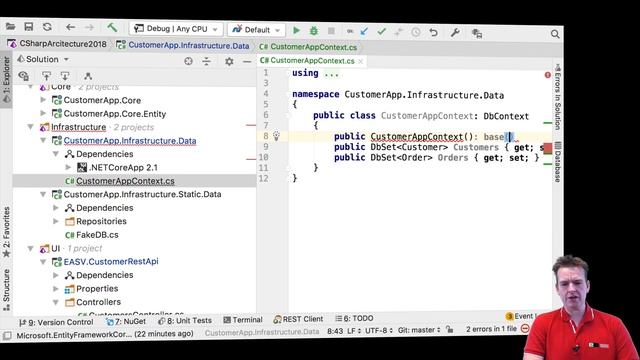Close the CustomerAppContext.cs editor tab
The height and width of the screenshot is (360, 640).
(x=361, y=61)
